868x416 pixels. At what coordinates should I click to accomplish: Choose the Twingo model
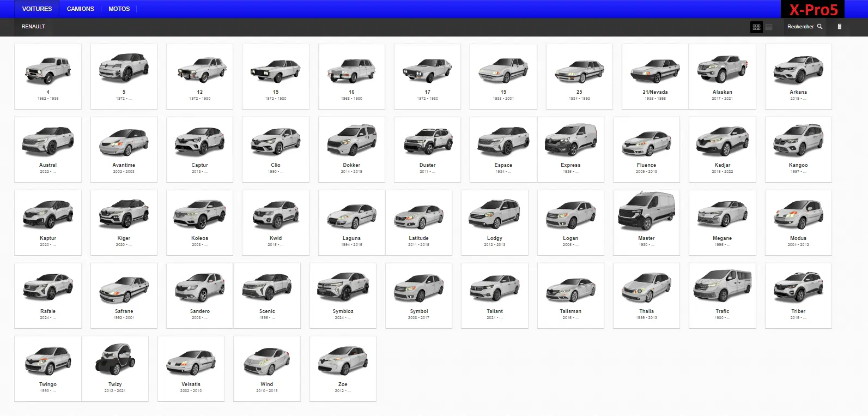click(x=48, y=369)
